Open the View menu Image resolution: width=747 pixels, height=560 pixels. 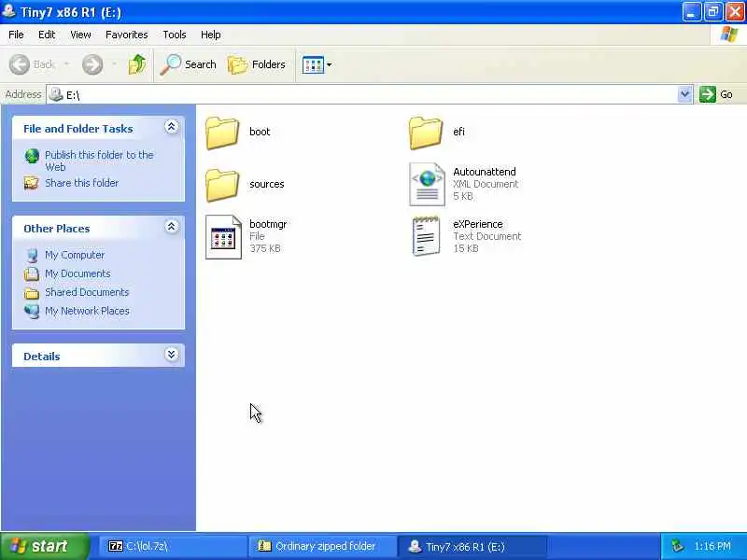(80, 35)
